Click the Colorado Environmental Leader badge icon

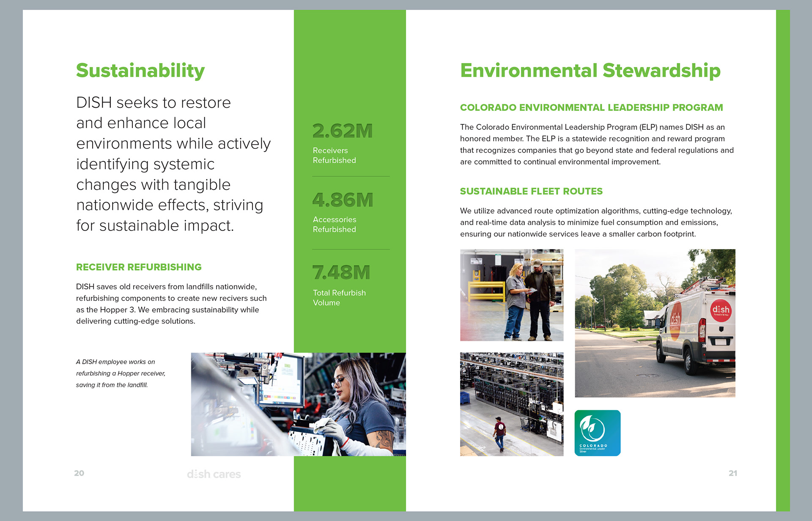pyautogui.click(x=597, y=433)
